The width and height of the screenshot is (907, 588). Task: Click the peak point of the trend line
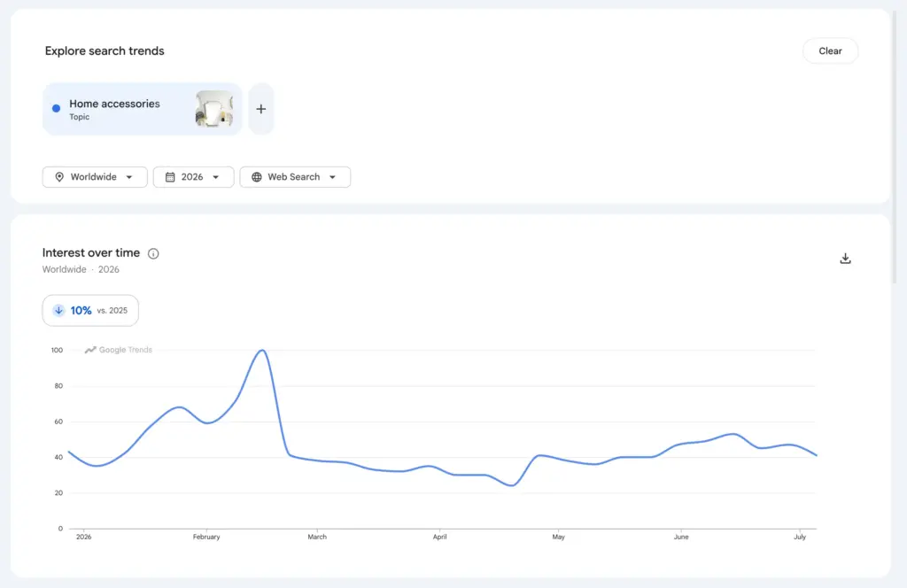pos(262,350)
